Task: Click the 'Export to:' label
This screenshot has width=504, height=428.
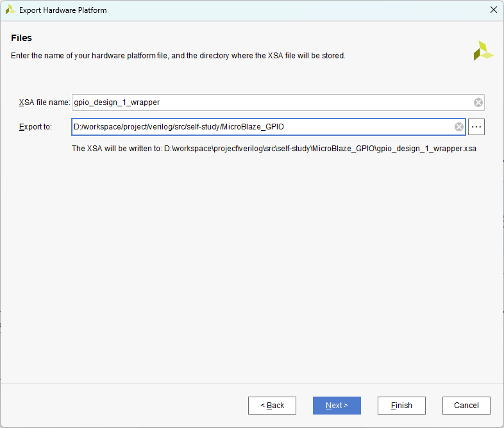Action: click(35, 127)
